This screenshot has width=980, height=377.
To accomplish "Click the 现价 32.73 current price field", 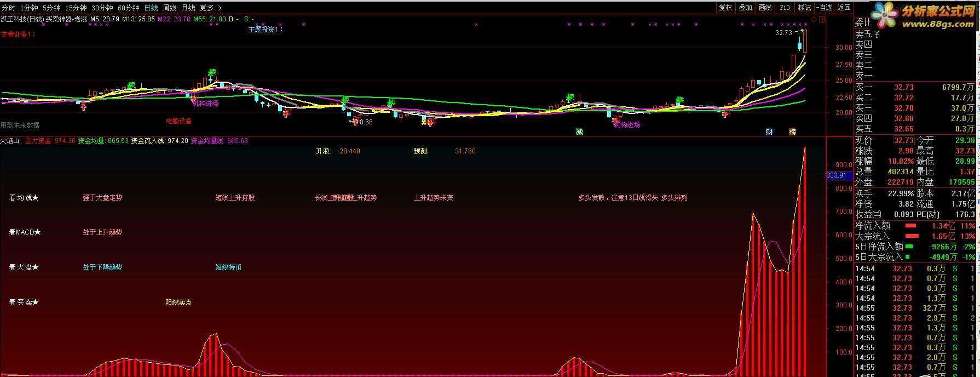I will point(904,141).
